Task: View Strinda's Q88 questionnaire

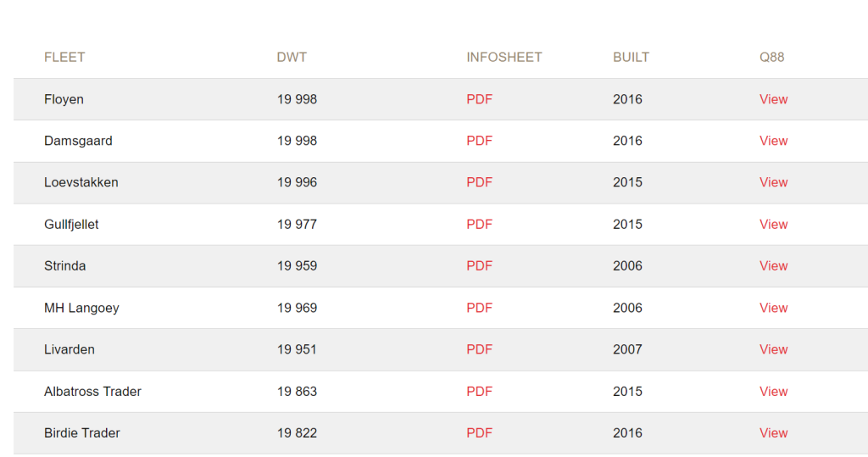Action: (x=773, y=266)
